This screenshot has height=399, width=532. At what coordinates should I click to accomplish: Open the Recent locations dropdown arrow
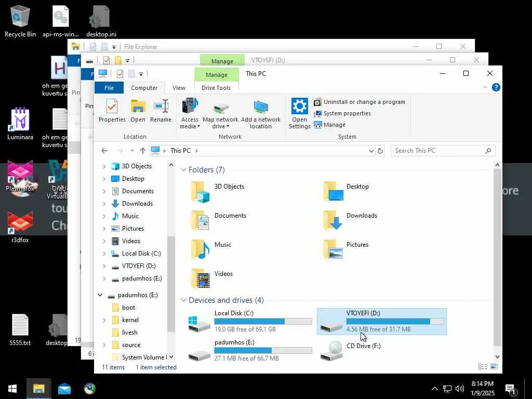pyautogui.click(x=132, y=151)
